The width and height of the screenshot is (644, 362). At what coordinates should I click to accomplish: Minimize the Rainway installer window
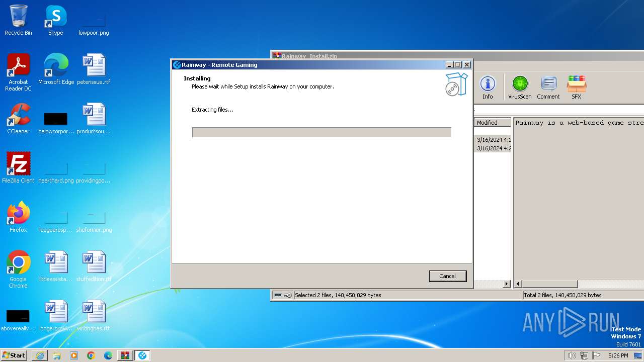tap(449, 65)
